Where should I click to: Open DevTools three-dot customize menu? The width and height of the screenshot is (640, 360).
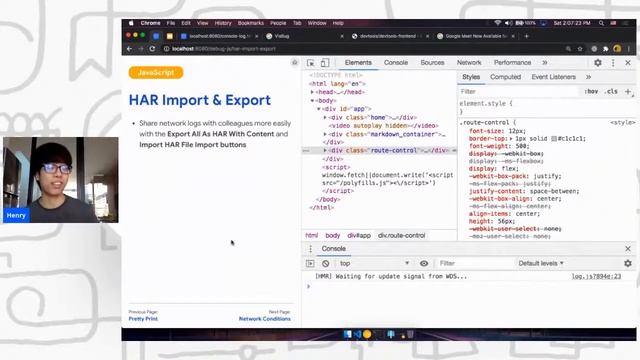pyautogui.click(x=613, y=63)
